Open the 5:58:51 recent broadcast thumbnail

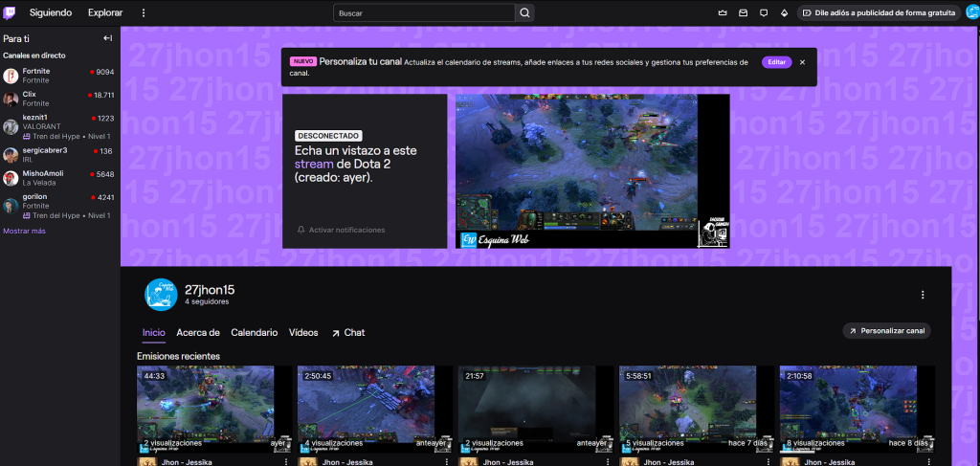coord(697,410)
